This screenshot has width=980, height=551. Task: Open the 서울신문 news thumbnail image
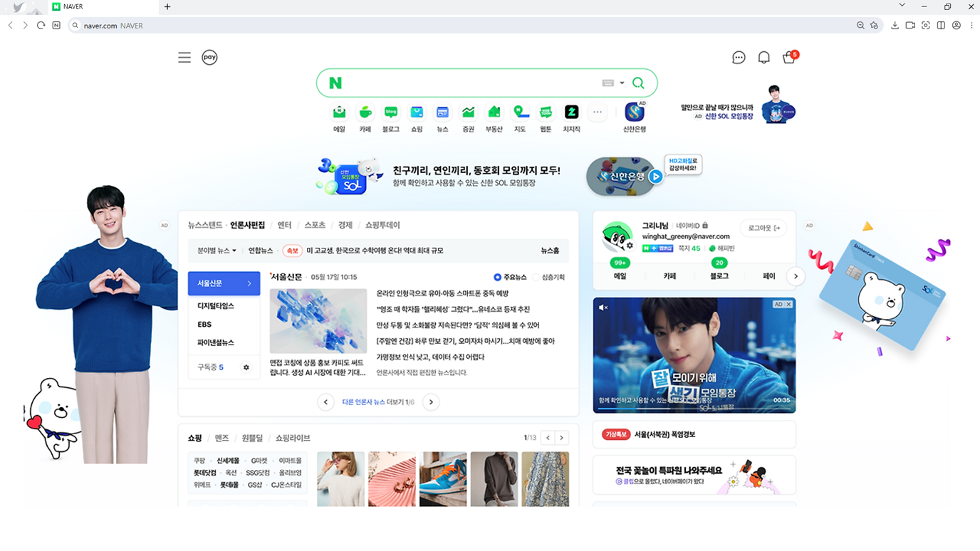(x=318, y=321)
